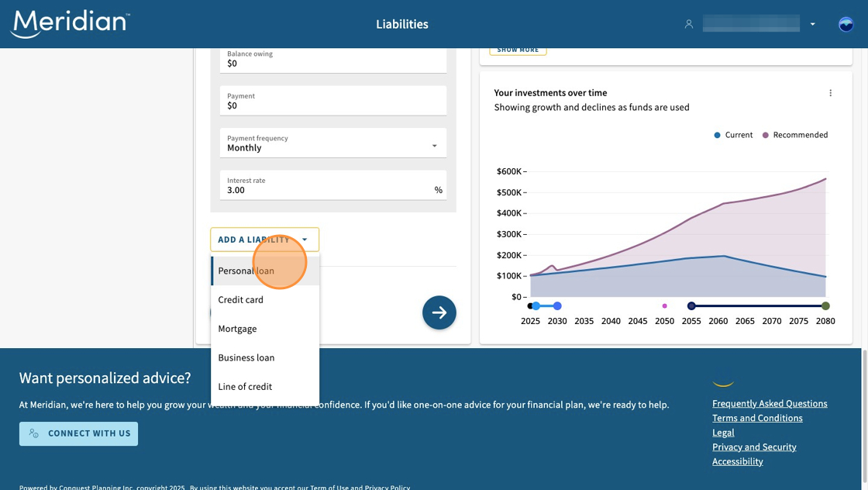Open the Legal footer link

point(723,433)
